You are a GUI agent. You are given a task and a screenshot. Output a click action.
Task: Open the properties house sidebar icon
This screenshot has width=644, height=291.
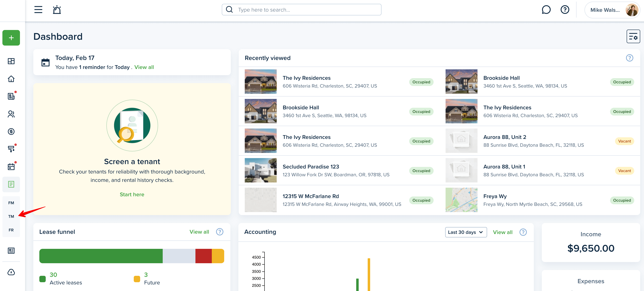click(11, 79)
